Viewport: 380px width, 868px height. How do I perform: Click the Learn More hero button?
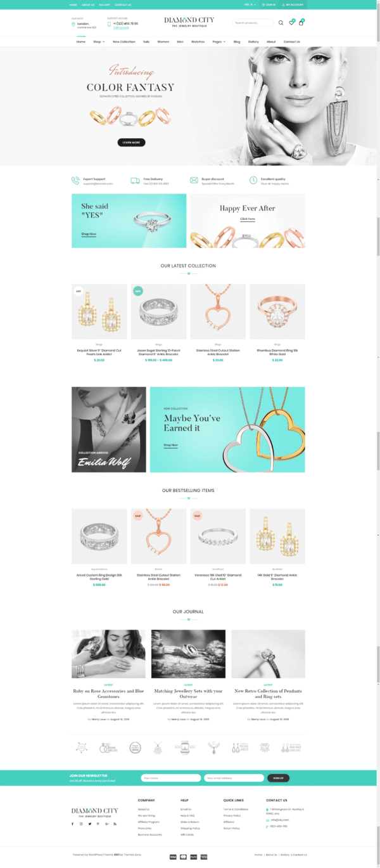131,143
